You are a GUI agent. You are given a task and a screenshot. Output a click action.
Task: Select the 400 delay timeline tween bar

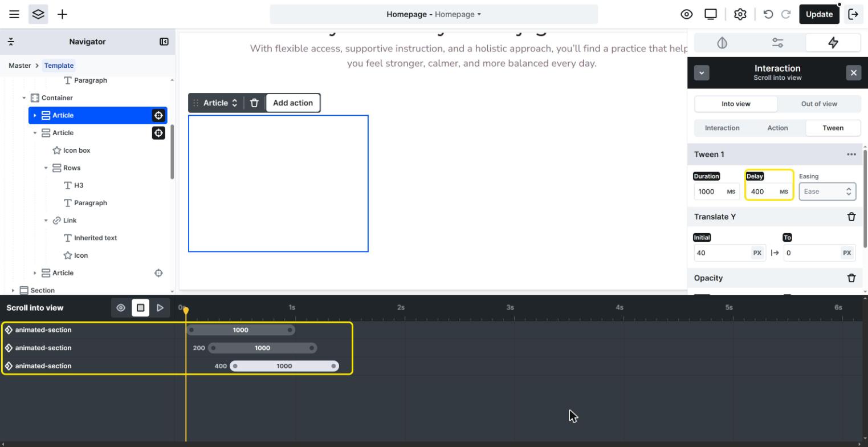pos(284,366)
